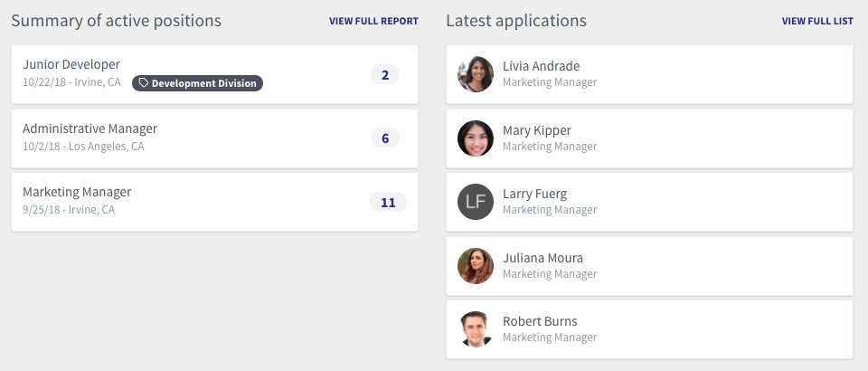Screen dimensions: 868x371
Task: Select the Development Division tag label
Action: click(203, 83)
